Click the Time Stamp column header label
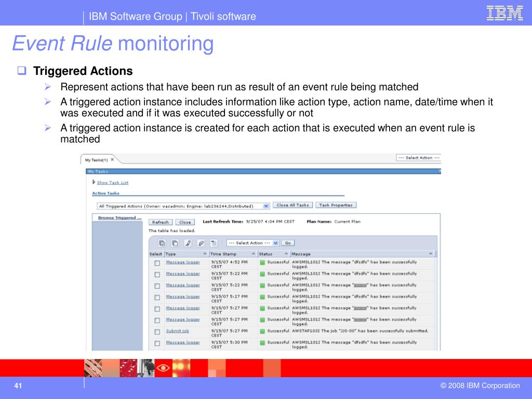Image resolution: width=532 pixels, height=399 pixels. [223, 254]
